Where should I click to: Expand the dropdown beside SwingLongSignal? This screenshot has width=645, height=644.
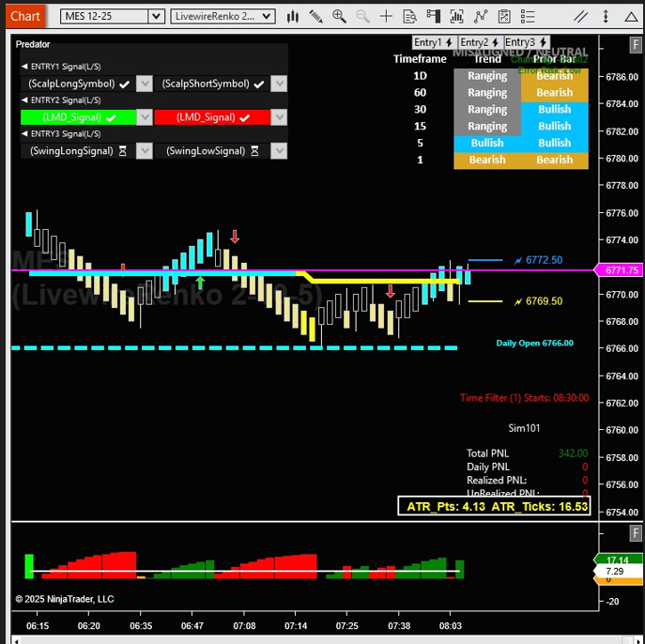144,151
